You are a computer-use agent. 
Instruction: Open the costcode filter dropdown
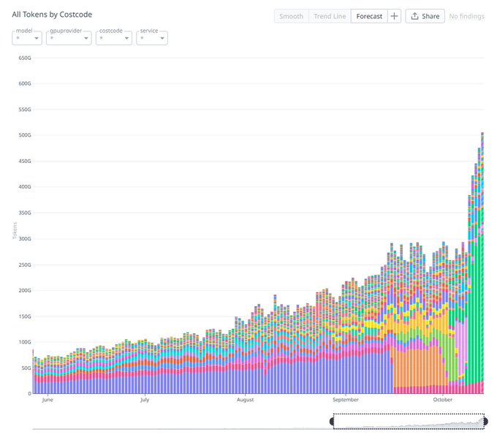coord(114,38)
